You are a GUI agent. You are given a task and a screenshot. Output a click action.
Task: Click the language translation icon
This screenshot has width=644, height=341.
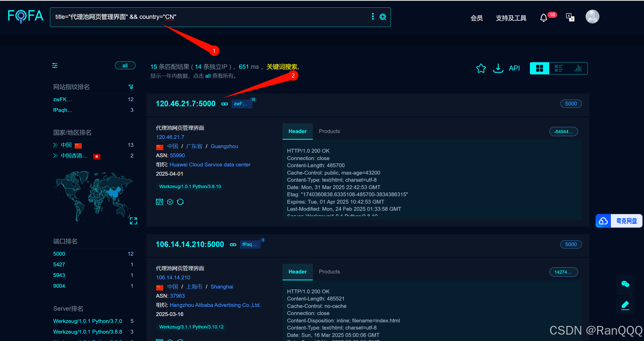570,17
